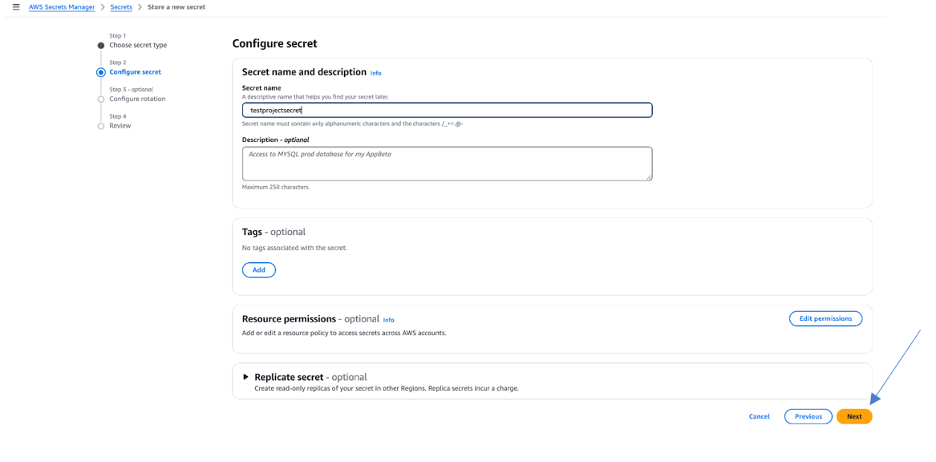This screenshot has height=462, width=936.
Task: Open Info beside Secret name and description
Action: [x=376, y=73]
